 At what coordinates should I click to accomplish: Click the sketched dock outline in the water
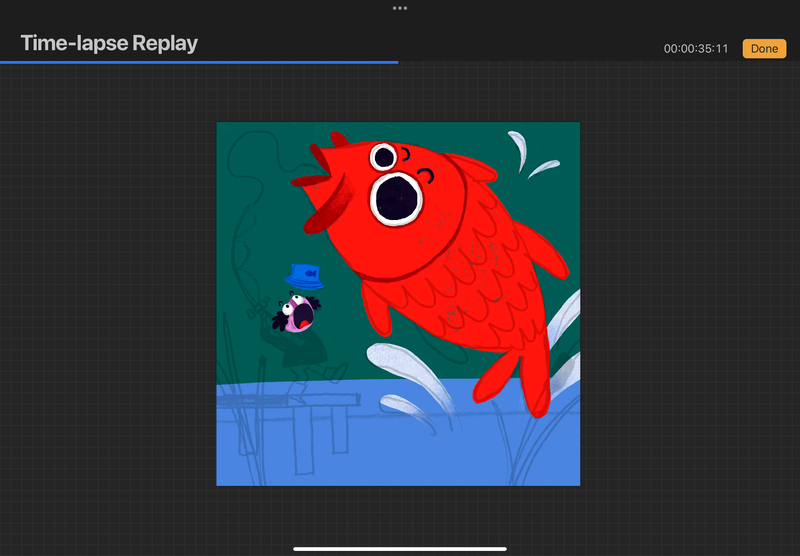coord(290,402)
